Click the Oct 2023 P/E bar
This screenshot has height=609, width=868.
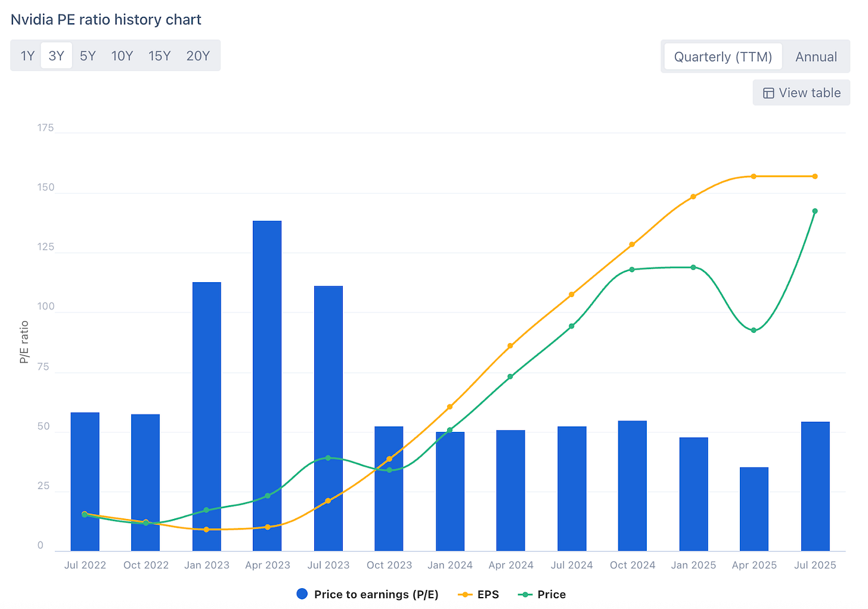coord(389,489)
